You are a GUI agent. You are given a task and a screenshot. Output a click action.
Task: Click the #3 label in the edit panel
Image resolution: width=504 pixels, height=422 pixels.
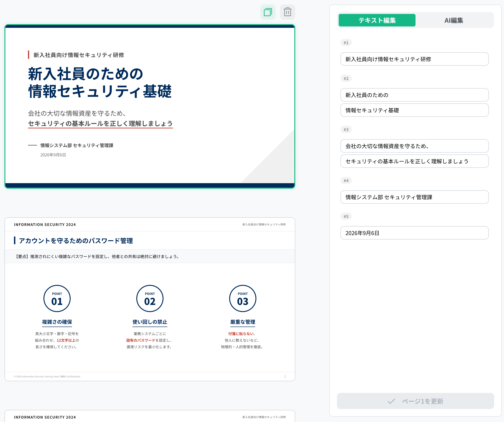(x=346, y=130)
